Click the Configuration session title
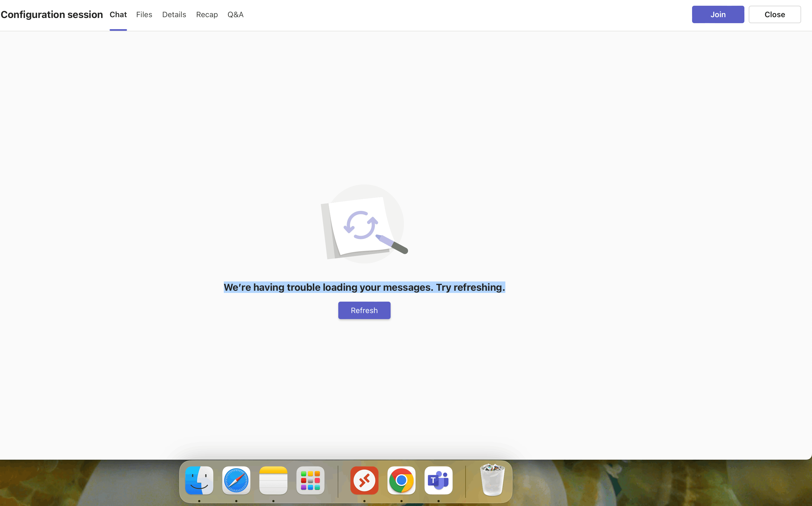The height and width of the screenshot is (506, 812). point(52,15)
